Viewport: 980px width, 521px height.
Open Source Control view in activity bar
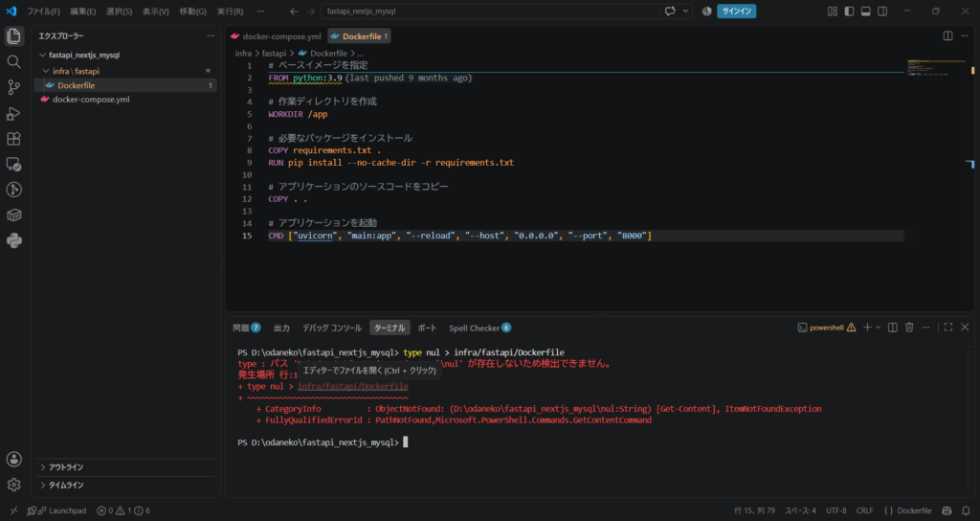point(13,87)
